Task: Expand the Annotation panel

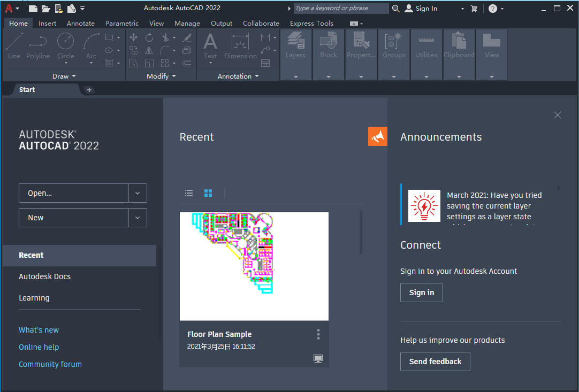Action: pyautogui.click(x=238, y=76)
